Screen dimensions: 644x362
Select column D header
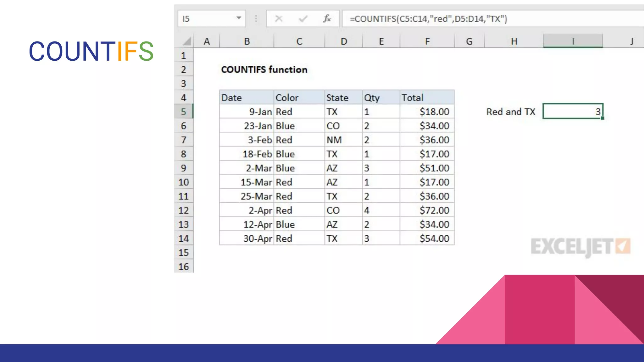[344, 41]
